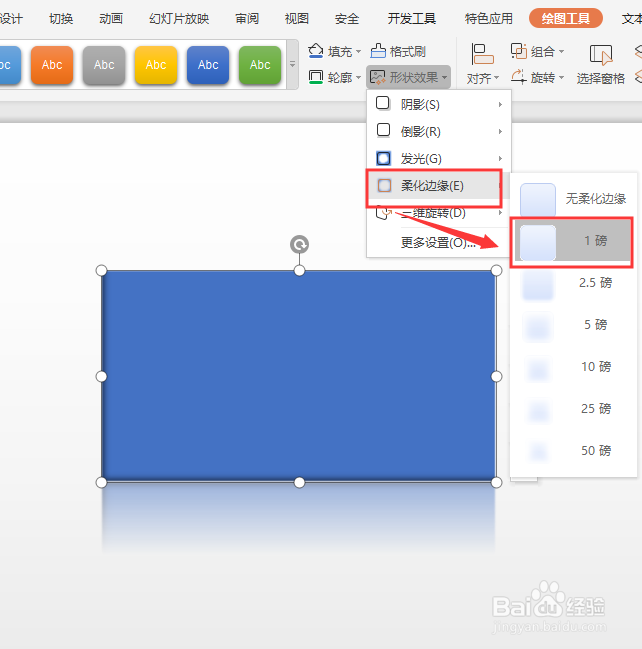Choose the 1 磅 soft edge option

tap(571, 241)
